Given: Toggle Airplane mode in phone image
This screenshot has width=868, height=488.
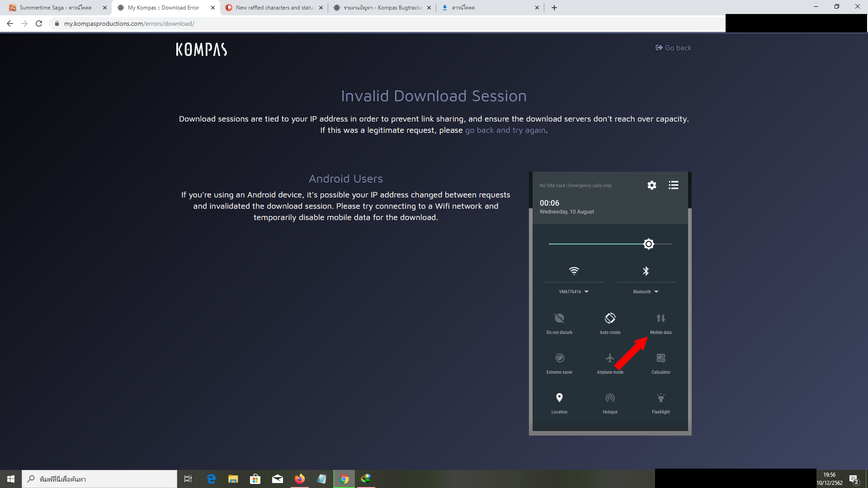Looking at the screenshot, I should [610, 358].
